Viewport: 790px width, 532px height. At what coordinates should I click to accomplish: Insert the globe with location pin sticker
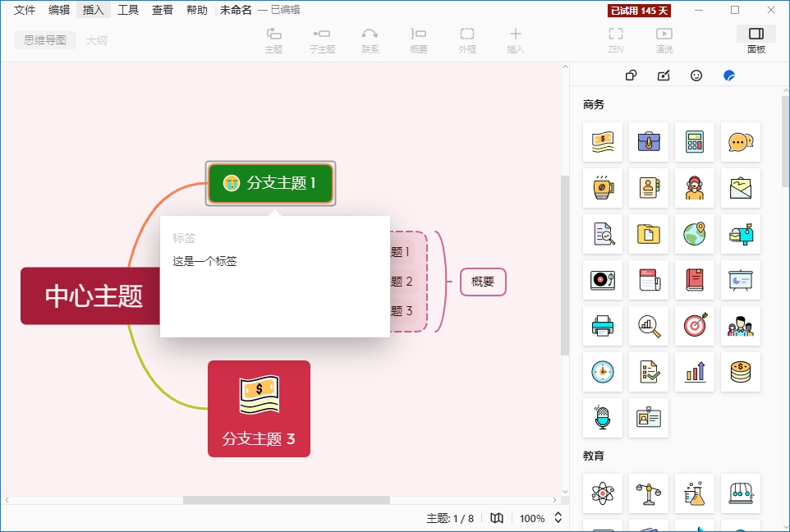click(694, 234)
